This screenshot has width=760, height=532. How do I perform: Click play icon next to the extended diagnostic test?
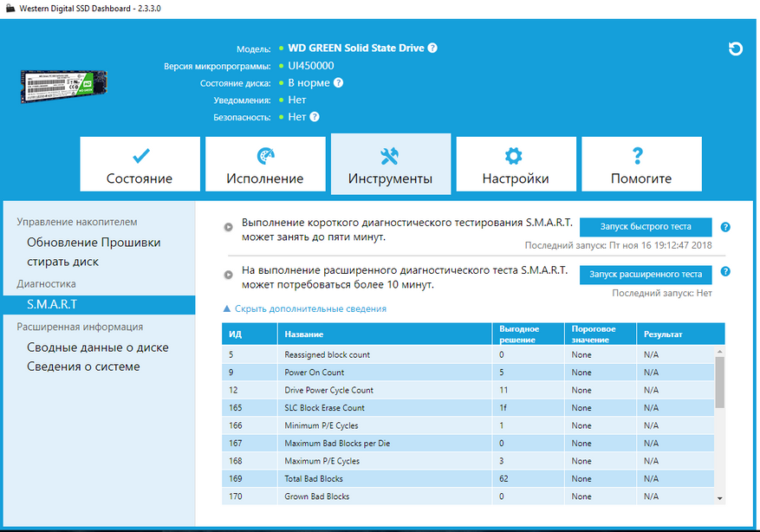coord(228,275)
